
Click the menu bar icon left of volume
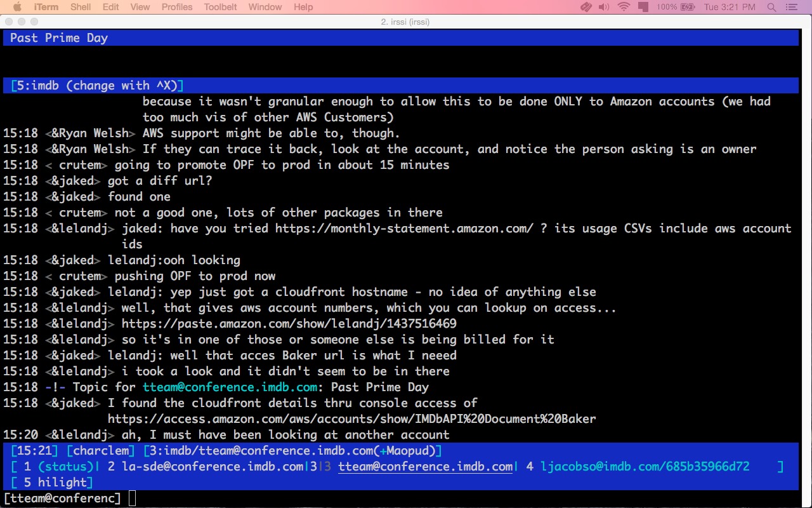[x=586, y=7]
